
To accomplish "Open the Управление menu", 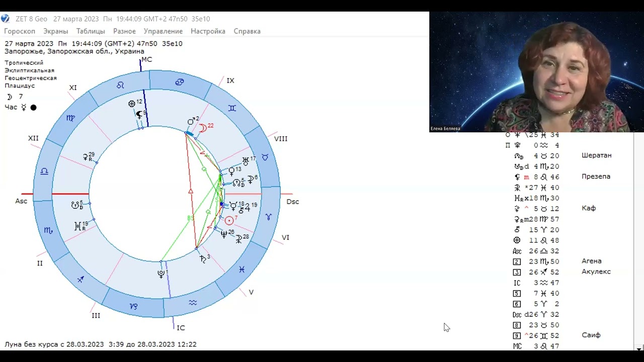I will 163,31.
